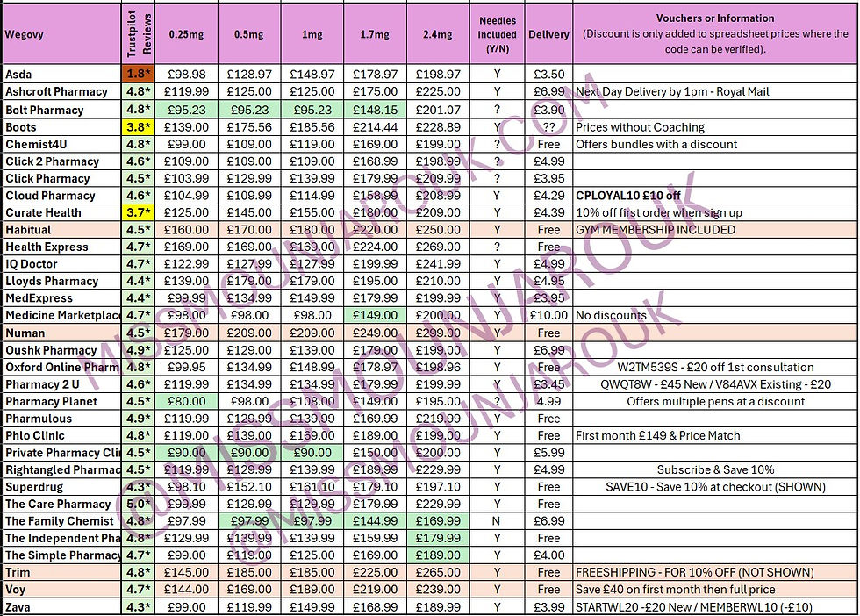Click Oushk Pharmacy's 4.9* rating cell
Viewport: 860px width, 616px height.
(x=139, y=350)
